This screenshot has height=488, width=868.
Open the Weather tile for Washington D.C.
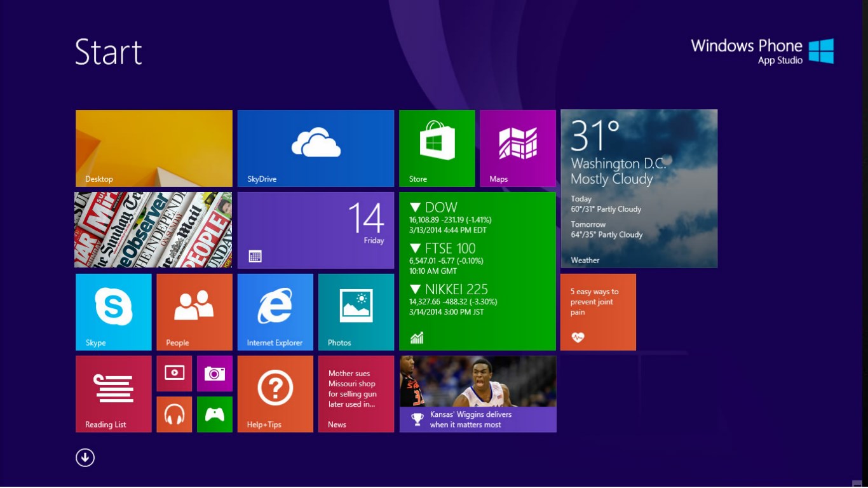point(639,189)
